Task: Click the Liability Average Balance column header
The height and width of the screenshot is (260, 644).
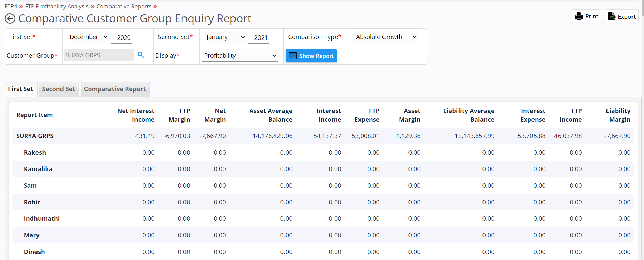Action: point(469,115)
